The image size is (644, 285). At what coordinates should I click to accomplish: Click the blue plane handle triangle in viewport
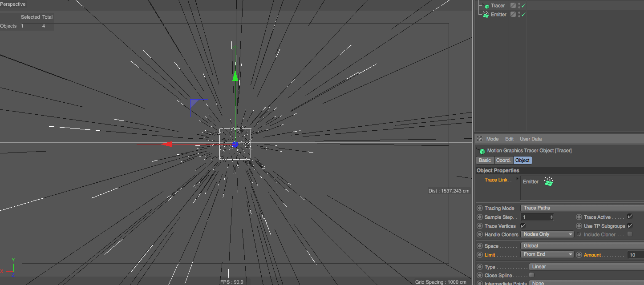coord(194,103)
